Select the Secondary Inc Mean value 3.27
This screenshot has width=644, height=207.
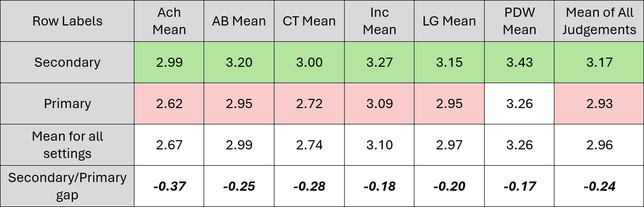[379, 62]
